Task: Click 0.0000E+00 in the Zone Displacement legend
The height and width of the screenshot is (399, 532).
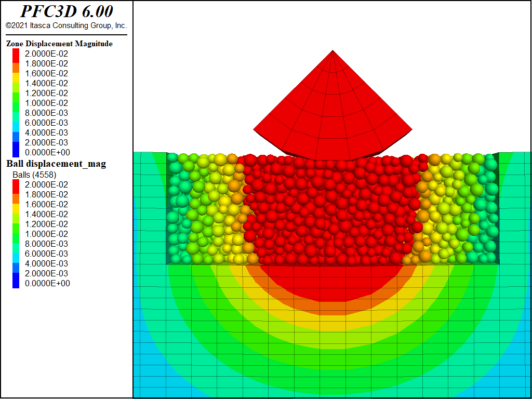Action: [x=47, y=152]
